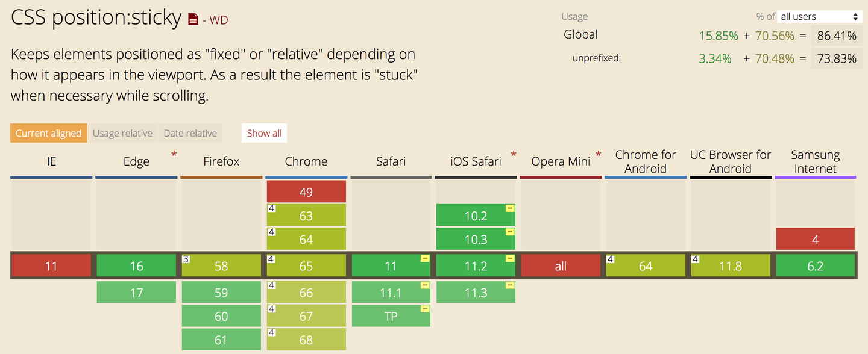The width and height of the screenshot is (868, 354).
Task: Click the Chrome browser column header
Action: (x=306, y=161)
